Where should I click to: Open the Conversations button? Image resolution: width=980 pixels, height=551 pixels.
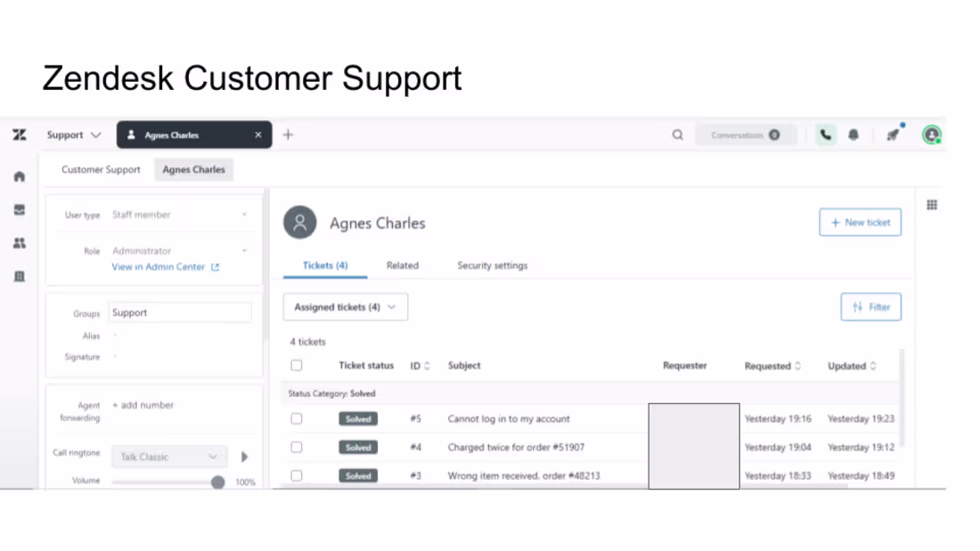click(x=746, y=135)
